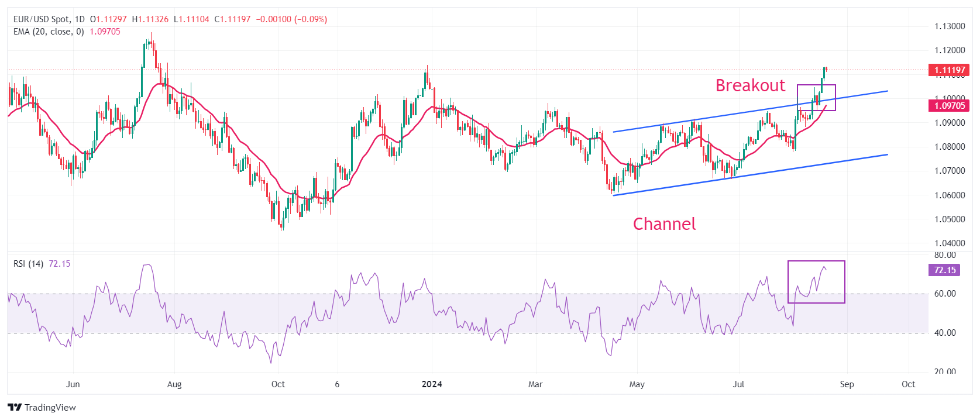Click the Aug label on time axis

pos(174,384)
